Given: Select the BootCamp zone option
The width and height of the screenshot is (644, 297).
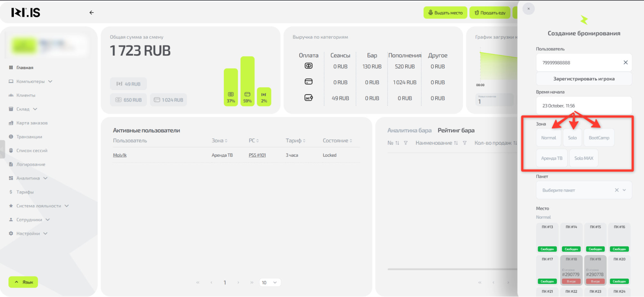Looking at the screenshot, I should pyautogui.click(x=599, y=138).
